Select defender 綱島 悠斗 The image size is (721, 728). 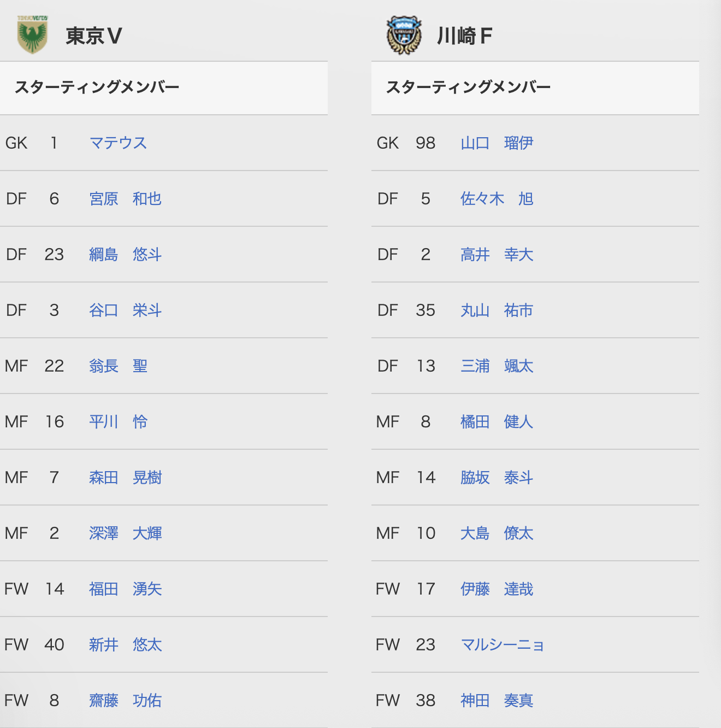126,254
